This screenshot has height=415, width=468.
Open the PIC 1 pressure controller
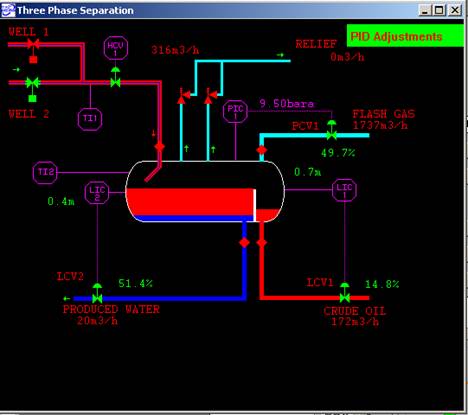click(235, 111)
